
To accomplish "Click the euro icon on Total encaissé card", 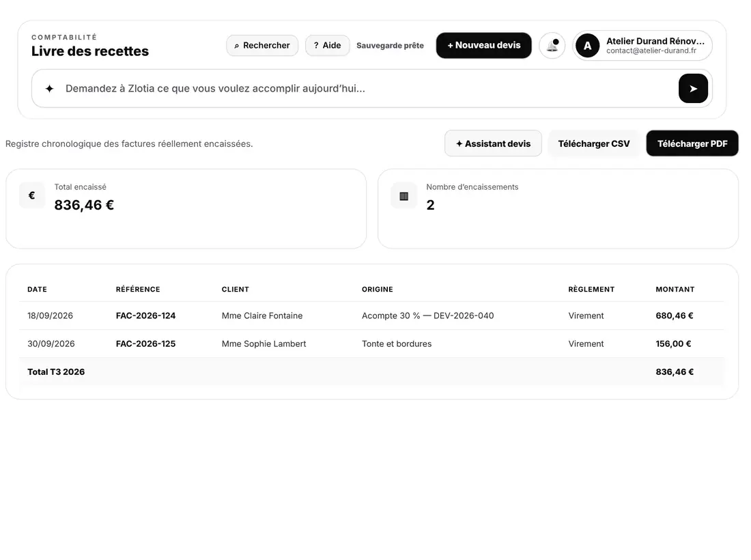I will point(32,195).
